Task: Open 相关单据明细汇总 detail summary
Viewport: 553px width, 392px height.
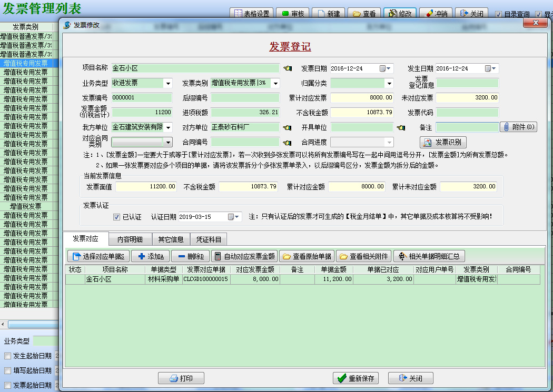Action: click(x=429, y=256)
